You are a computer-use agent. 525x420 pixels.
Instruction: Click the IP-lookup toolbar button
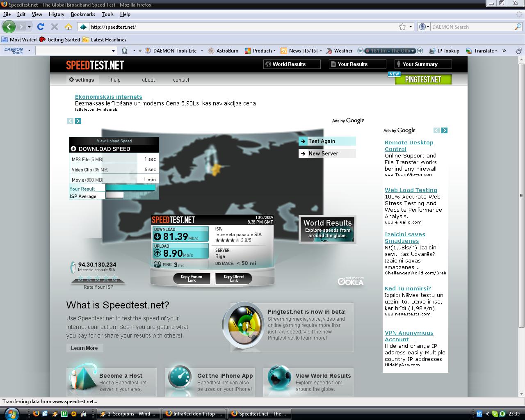(444, 51)
